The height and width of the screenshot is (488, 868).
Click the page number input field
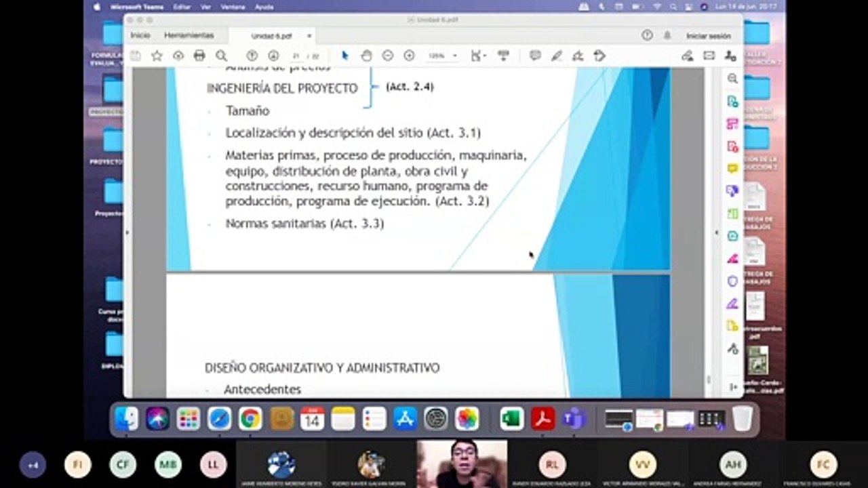pos(296,56)
